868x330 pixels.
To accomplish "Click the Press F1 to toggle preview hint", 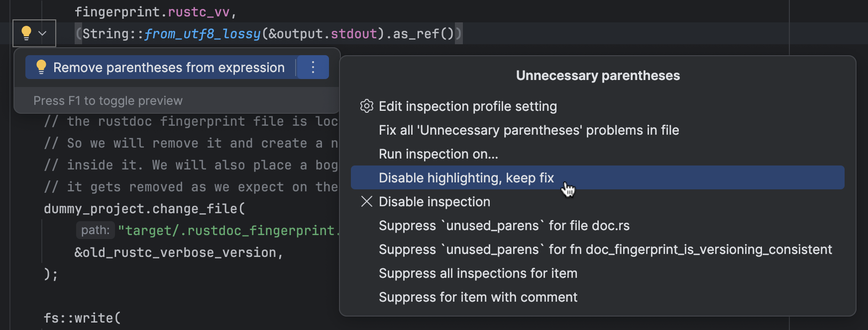I will pos(108,101).
